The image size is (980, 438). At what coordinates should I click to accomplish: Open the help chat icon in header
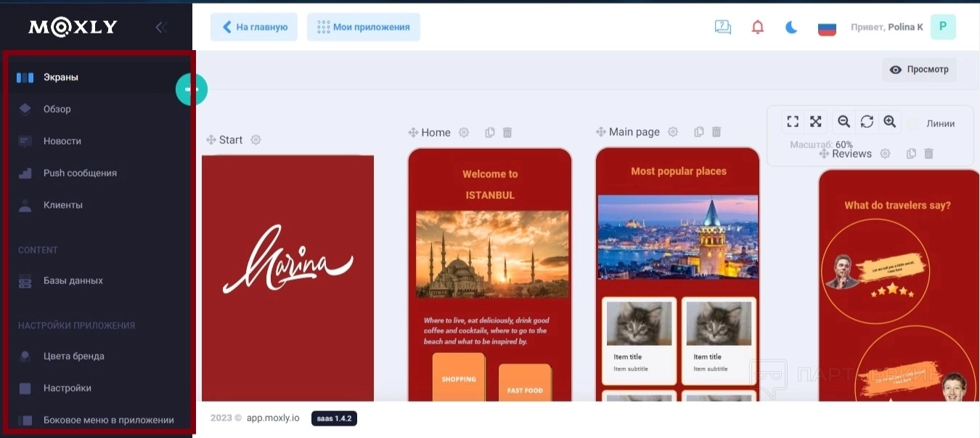[x=723, y=28]
